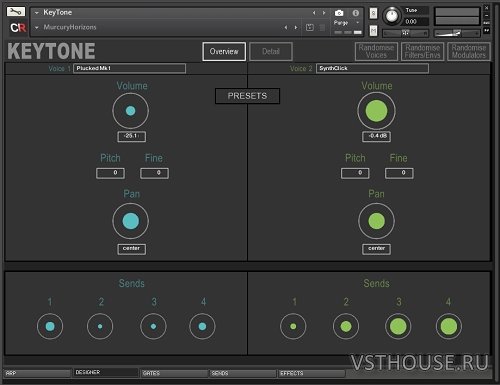This screenshot has height=385, width=500.
Task: Open Voice 2 SynthClick sample selector
Action: (x=372, y=68)
